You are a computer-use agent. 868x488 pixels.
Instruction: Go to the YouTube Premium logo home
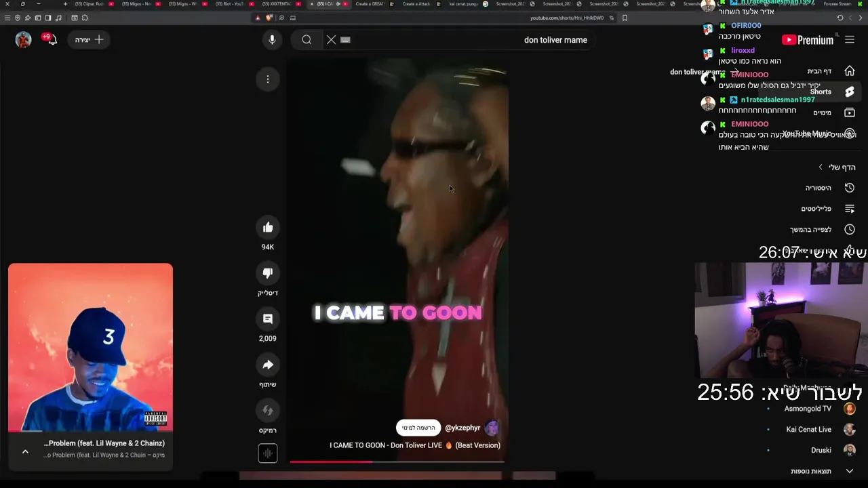pos(807,40)
